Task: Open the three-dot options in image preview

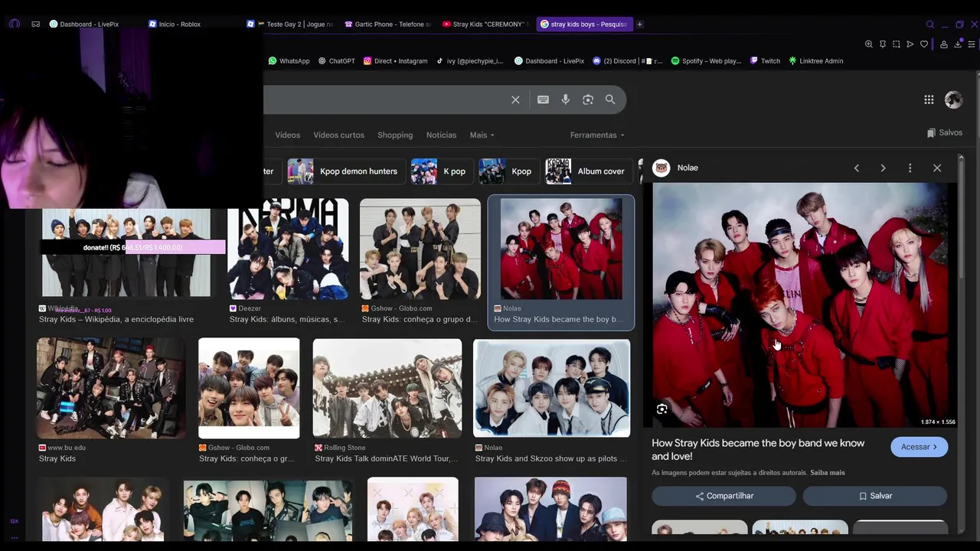Action: (910, 168)
